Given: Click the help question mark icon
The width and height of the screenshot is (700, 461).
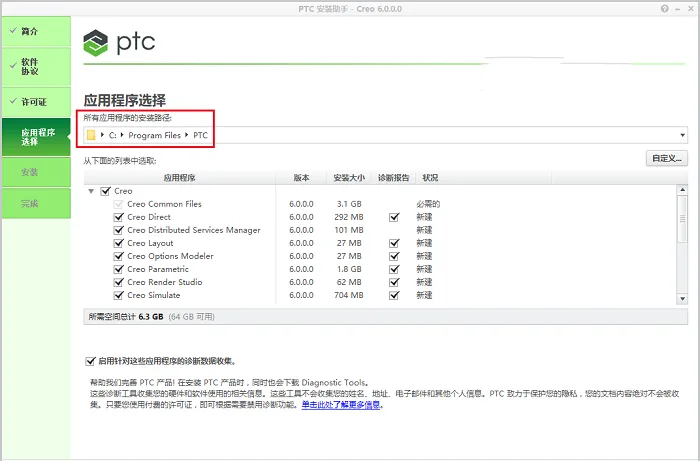Looking at the screenshot, I should (x=665, y=8).
